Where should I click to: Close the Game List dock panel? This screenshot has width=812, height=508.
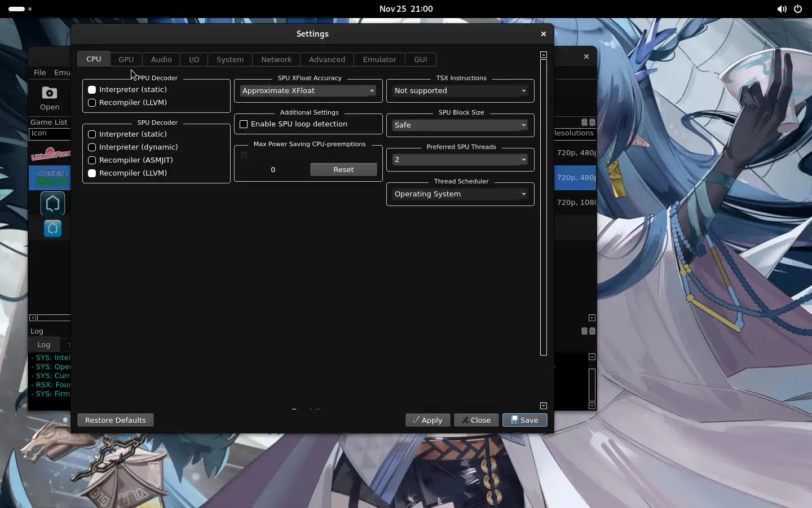pos(592,122)
